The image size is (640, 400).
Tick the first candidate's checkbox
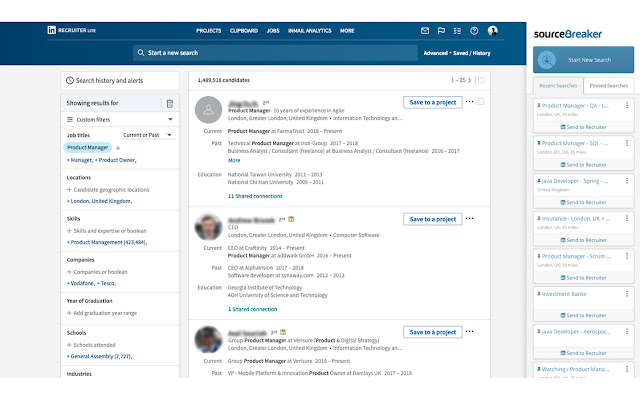point(481,102)
